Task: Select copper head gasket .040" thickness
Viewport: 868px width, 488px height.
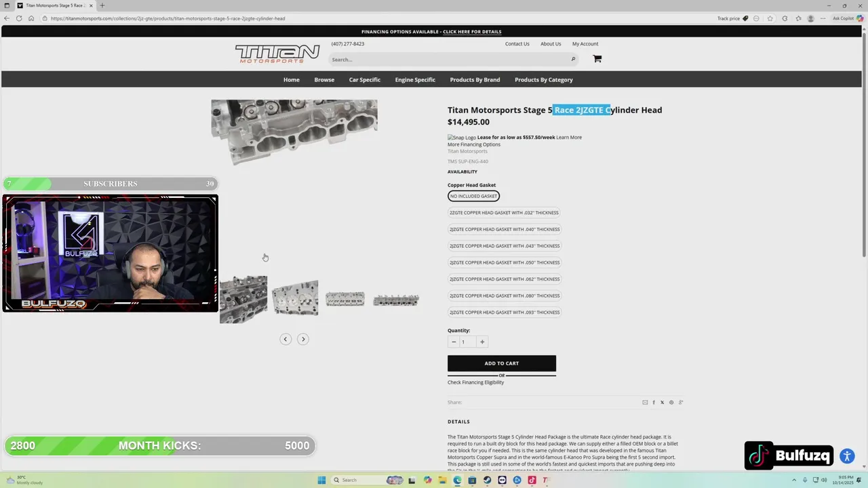Action: (504, 229)
